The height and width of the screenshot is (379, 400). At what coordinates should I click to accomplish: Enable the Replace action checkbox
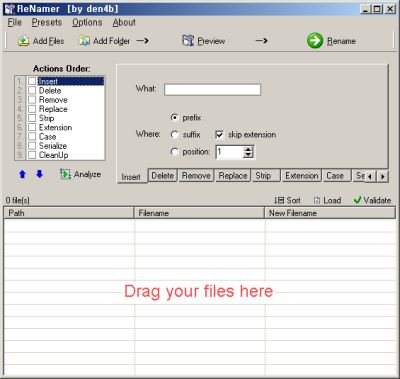pos(32,109)
